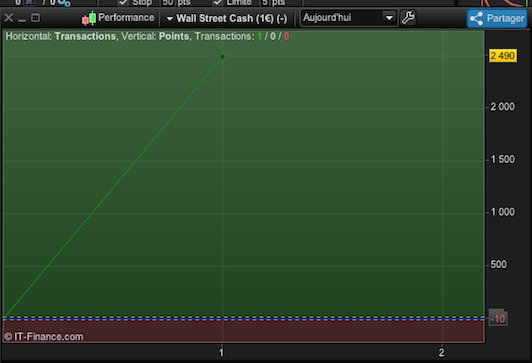Click the Horizontal: Transactions header text

[61, 36]
